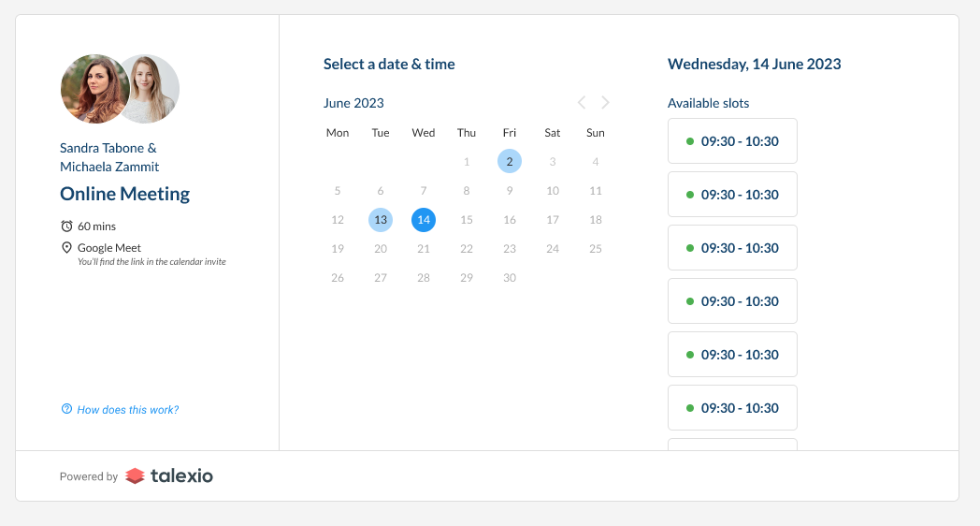Go to the previous month arrow
980x526 pixels.
pos(582,103)
